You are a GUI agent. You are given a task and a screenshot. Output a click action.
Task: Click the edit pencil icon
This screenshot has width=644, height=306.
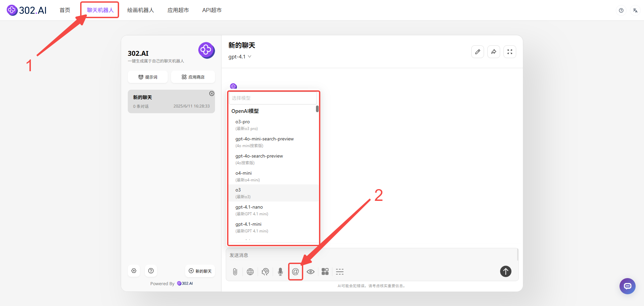pos(478,52)
